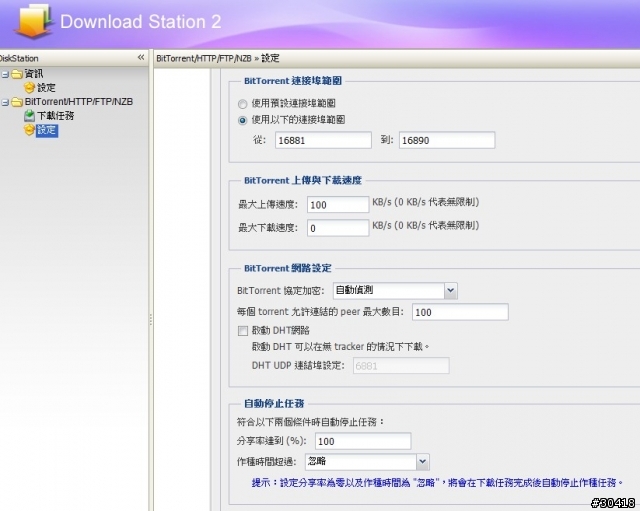
Task: Click the DiskStation panel title
Action: click(x=19, y=58)
